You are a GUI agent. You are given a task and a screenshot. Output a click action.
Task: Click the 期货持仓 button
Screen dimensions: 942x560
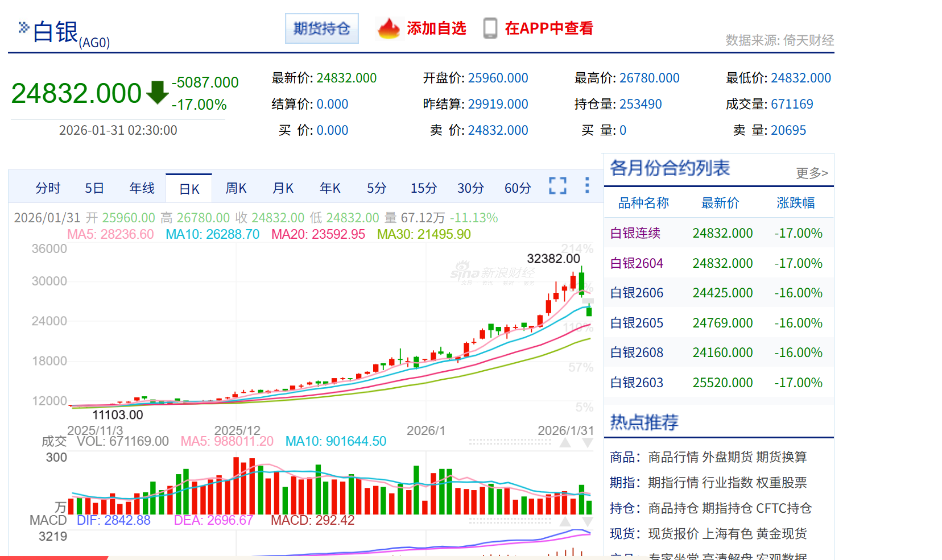(322, 28)
